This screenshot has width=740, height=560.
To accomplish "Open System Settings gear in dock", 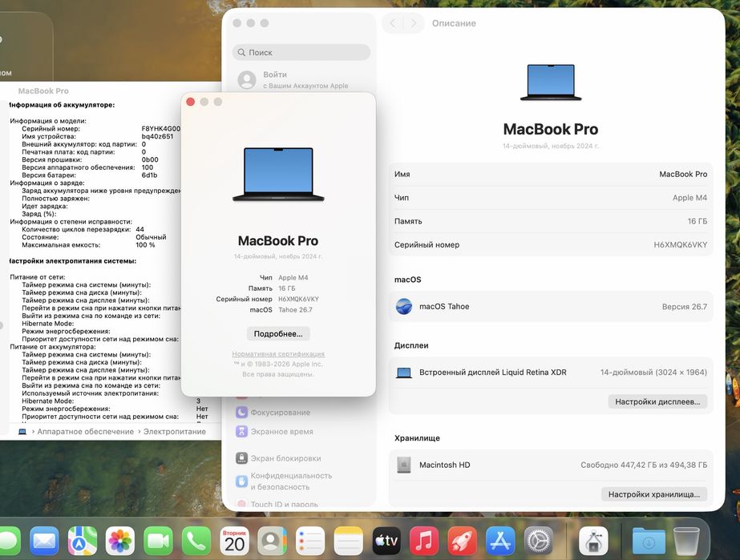I will click(x=538, y=541).
